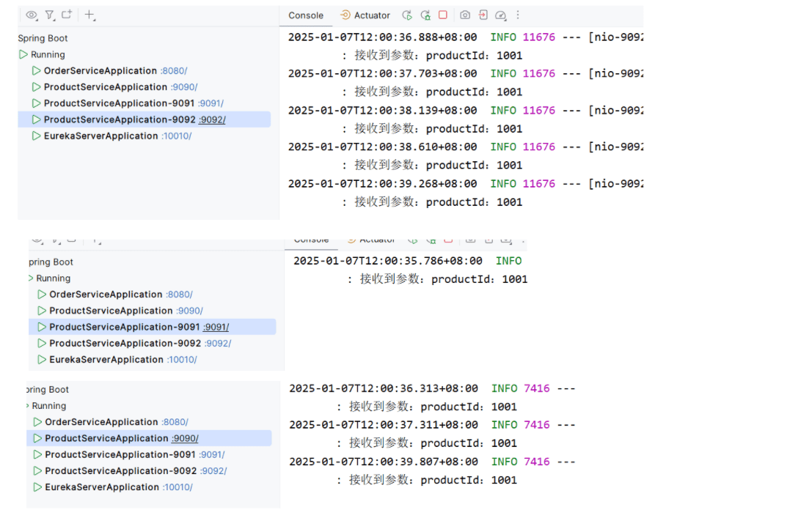This screenshot has width=787, height=532.
Task: Click the camera thread dump icon
Action: tap(465, 15)
